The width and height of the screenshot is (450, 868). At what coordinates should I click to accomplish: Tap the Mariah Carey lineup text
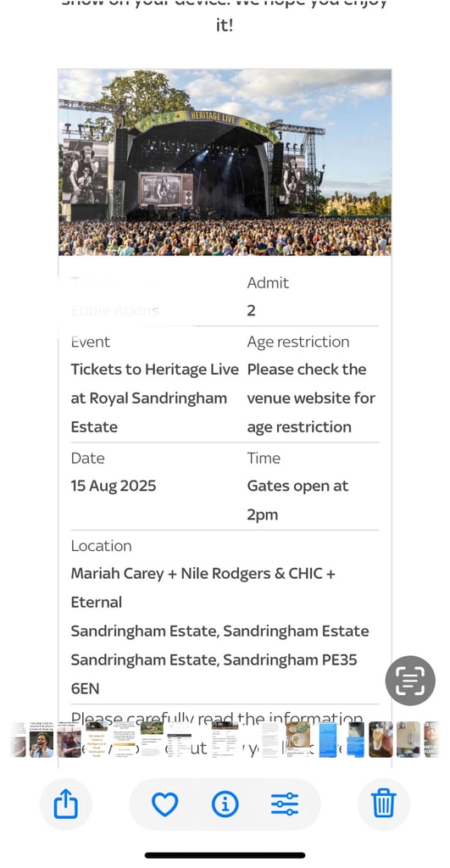click(203, 588)
